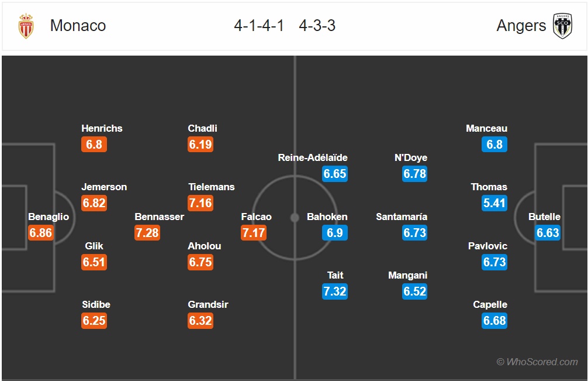Select Tait's 7.32 rating badge
The height and width of the screenshot is (381, 588).
tap(335, 291)
